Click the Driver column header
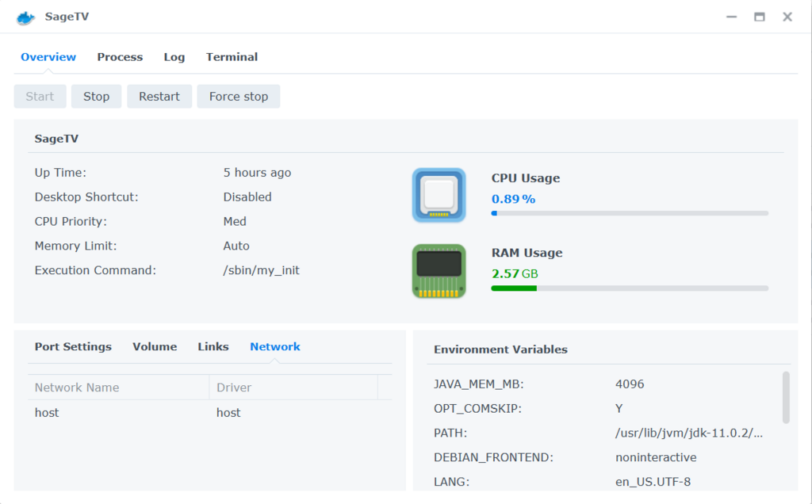 pyautogui.click(x=293, y=388)
